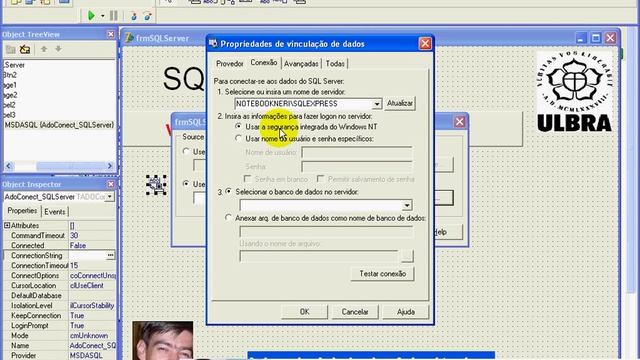Image resolution: width=640 pixels, height=360 pixels.
Task: Click the Step Over debug icon
Action: [147, 16]
